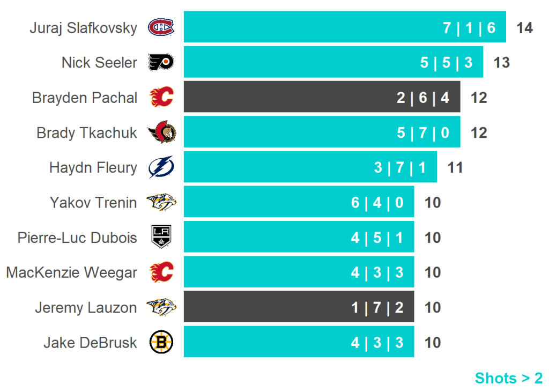Click Flames logo beside MacKenzie Weegar
Viewport: 549px width, 392px height.
[x=161, y=272]
